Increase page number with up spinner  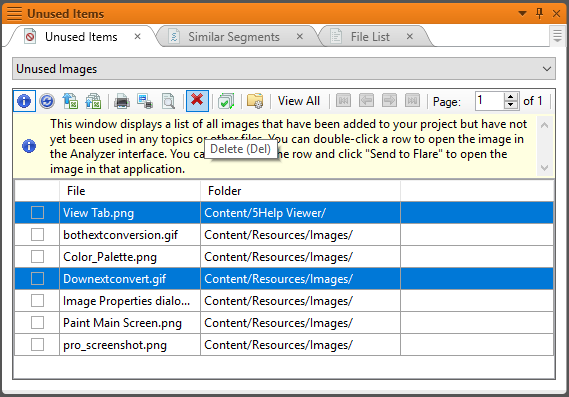[x=511, y=96]
